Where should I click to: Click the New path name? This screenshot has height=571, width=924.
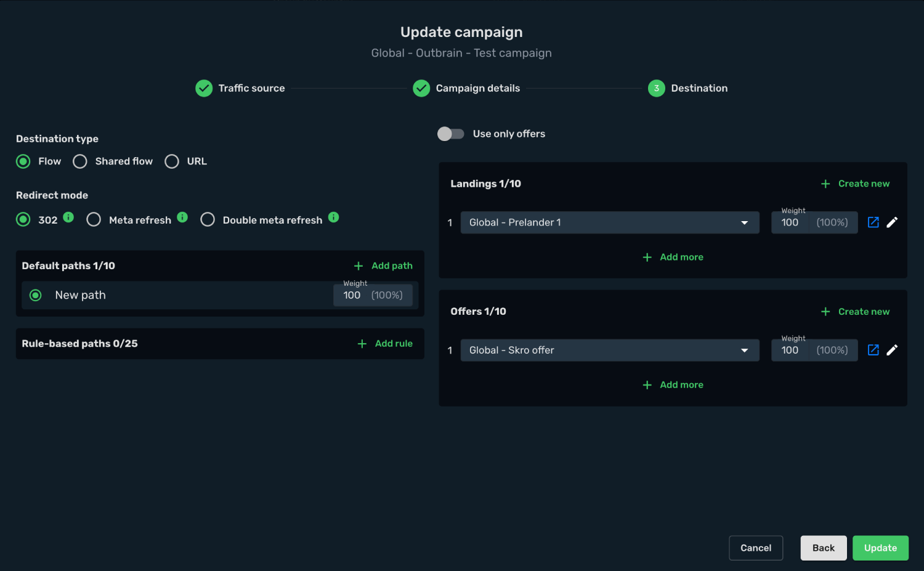pyautogui.click(x=81, y=296)
